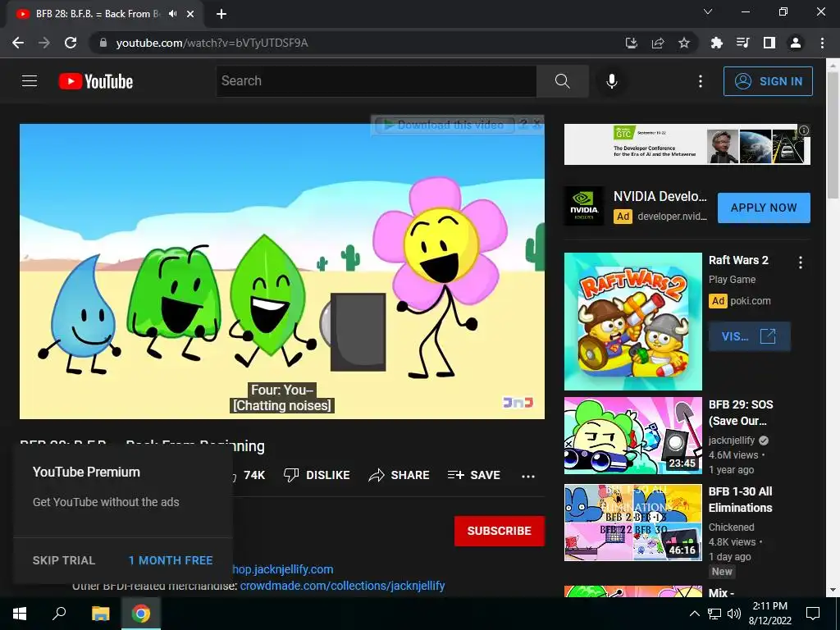This screenshot has width=840, height=630.
Task: Toggle the Chrome side panel
Action: point(769,43)
